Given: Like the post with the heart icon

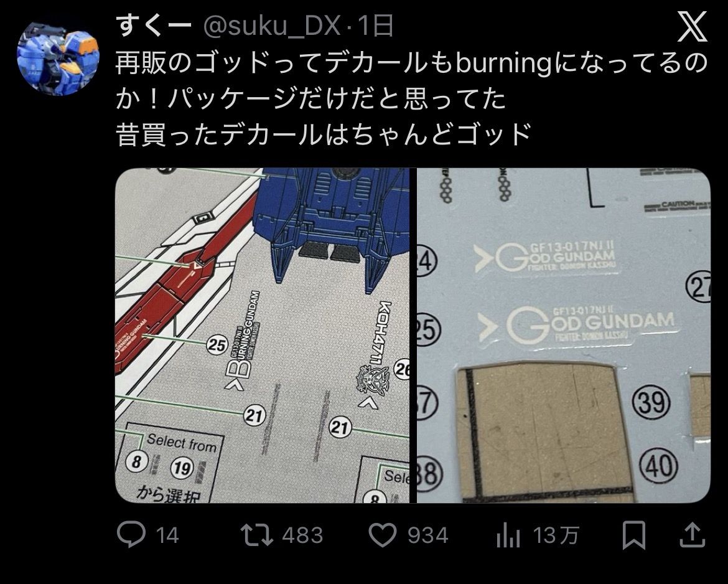Looking at the screenshot, I should point(383,535).
